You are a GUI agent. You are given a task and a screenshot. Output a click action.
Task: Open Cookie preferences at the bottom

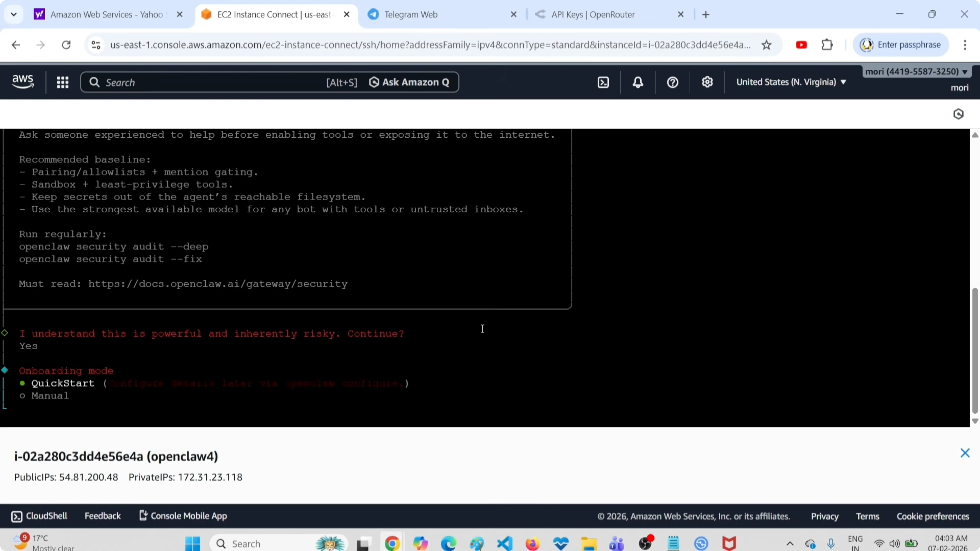[x=932, y=516]
